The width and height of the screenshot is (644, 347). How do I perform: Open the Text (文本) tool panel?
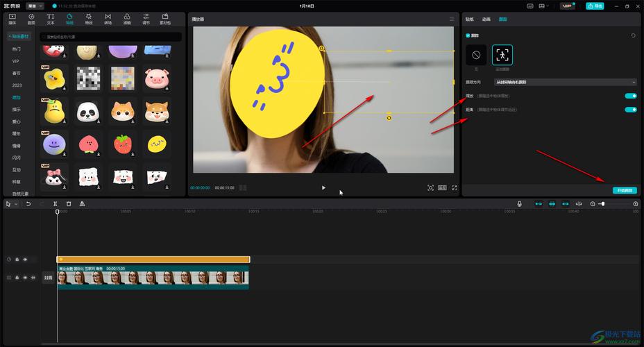click(x=50, y=19)
